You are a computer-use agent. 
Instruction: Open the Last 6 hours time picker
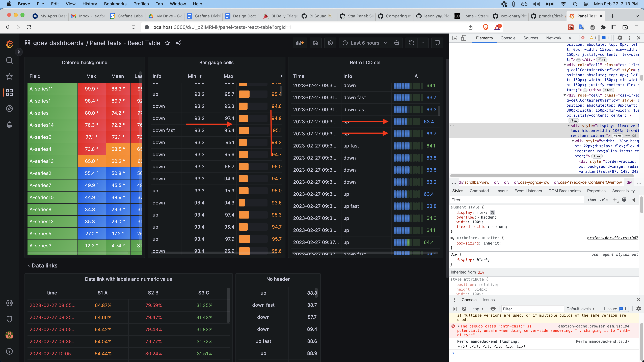tap(365, 43)
